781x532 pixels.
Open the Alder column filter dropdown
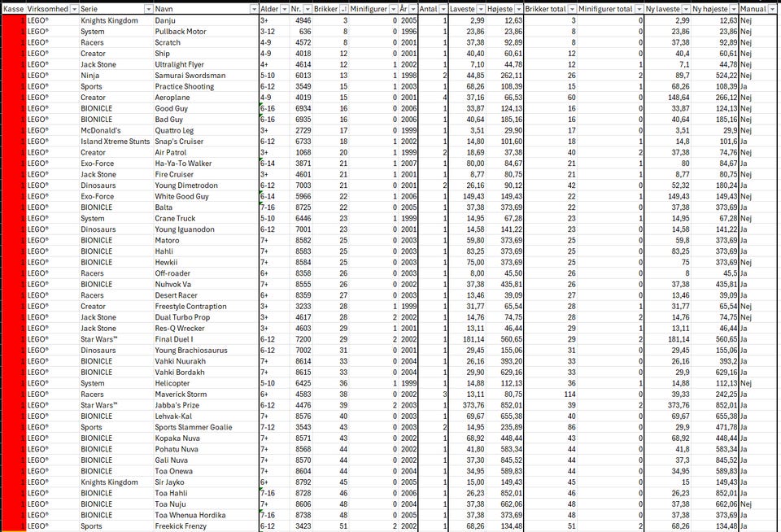coord(285,9)
